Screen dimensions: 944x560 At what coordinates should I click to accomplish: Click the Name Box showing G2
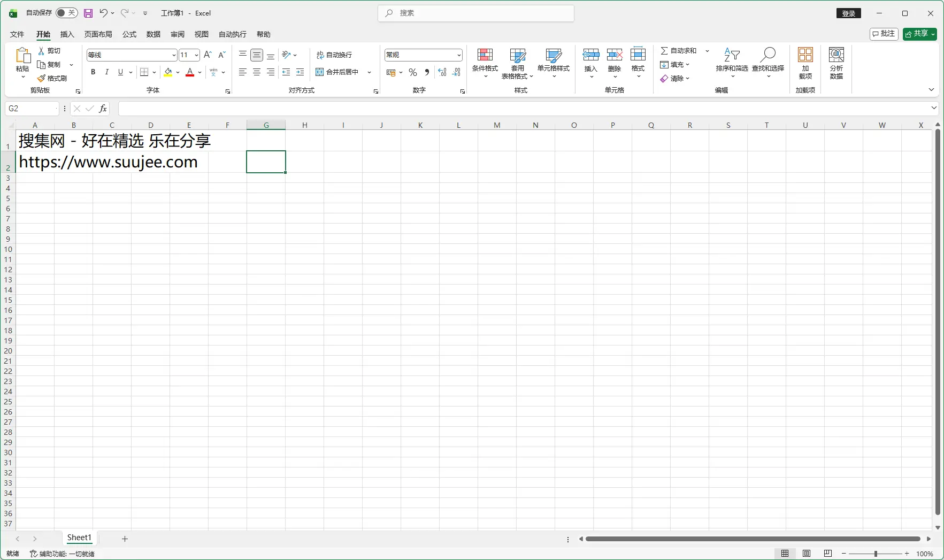pos(31,109)
